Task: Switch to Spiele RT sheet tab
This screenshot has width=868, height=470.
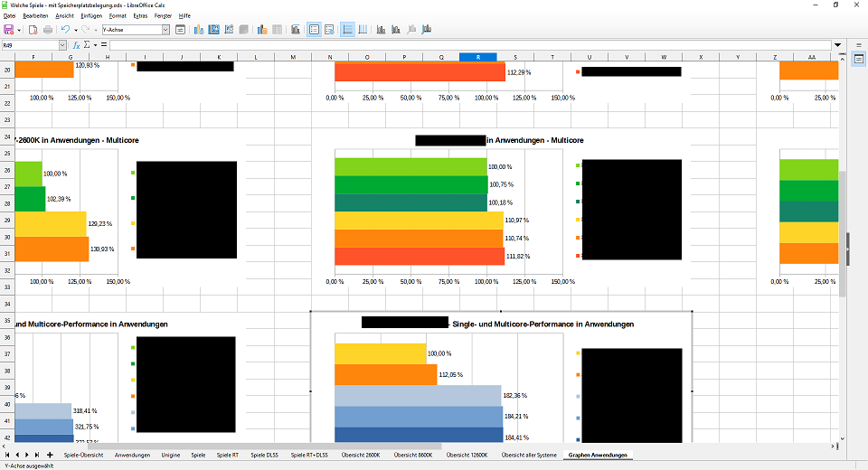Action: tap(228, 455)
